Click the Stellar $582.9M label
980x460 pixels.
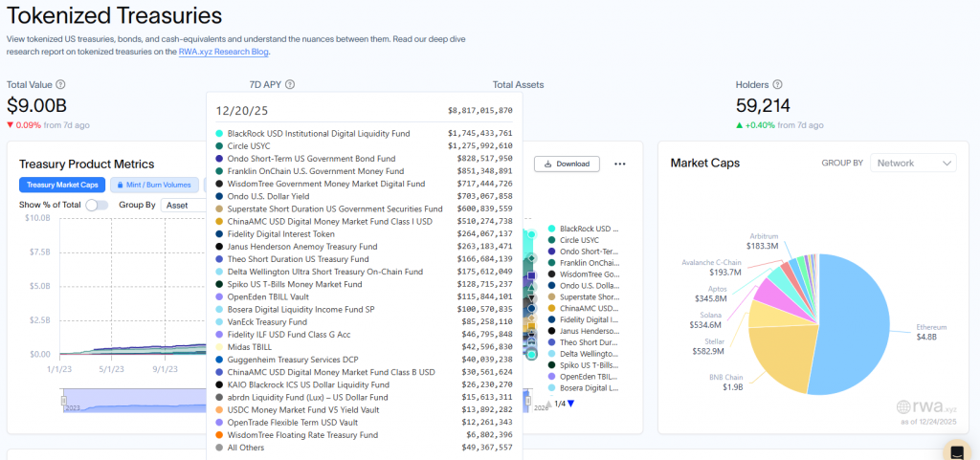click(706, 346)
